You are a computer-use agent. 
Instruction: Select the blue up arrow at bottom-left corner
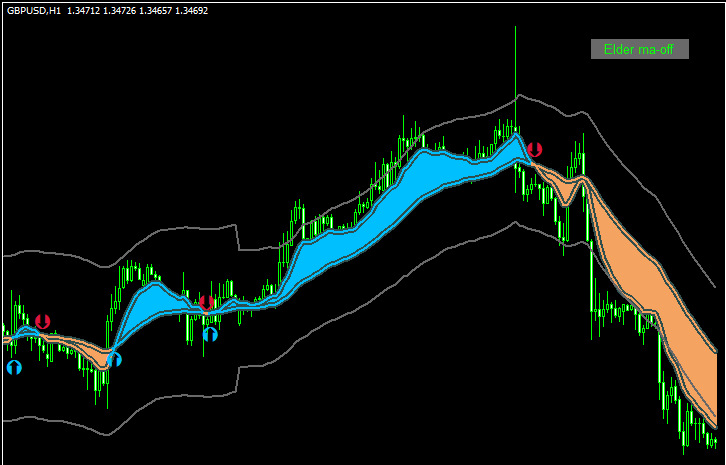14,367
